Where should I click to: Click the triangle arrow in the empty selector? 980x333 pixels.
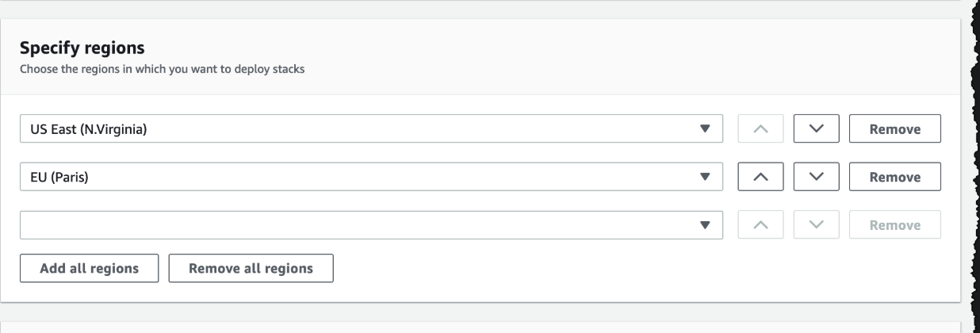pyautogui.click(x=705, y=225)
